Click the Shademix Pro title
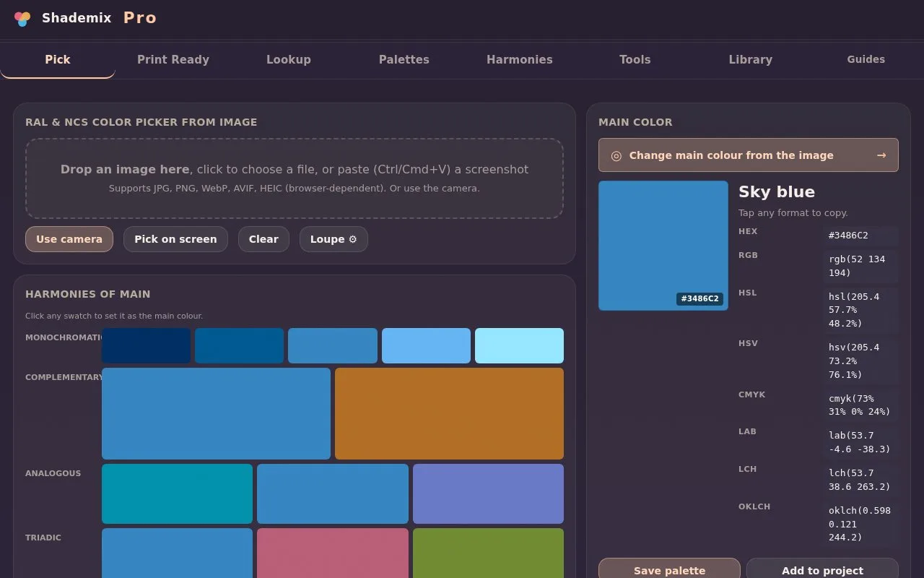The width and height of the screenshot is (924, 578). [99, 18]
